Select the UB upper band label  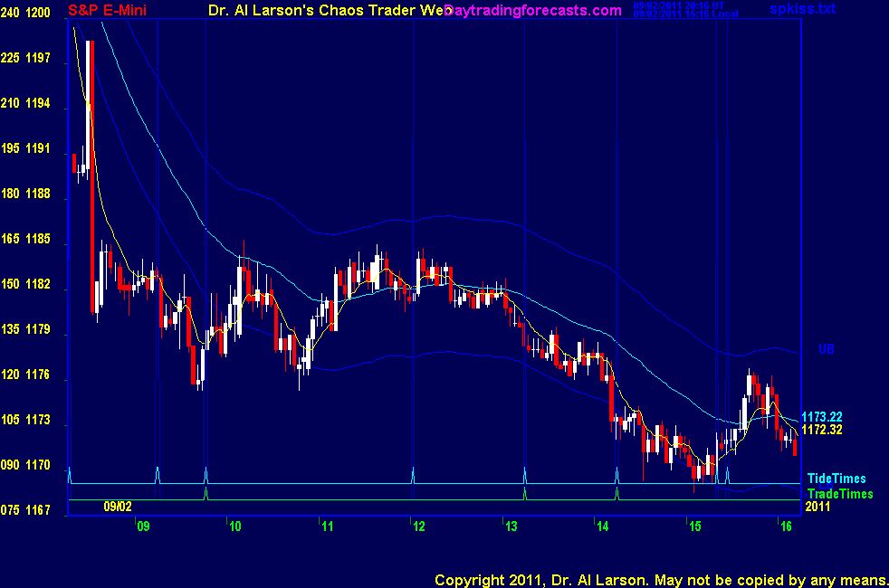(x=826, y=349)
